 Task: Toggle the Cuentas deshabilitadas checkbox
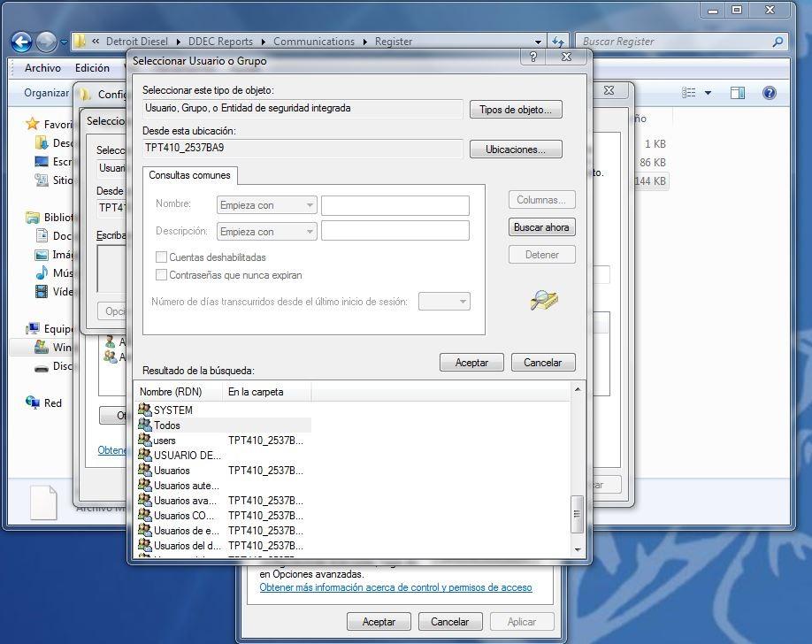[161, 257]
